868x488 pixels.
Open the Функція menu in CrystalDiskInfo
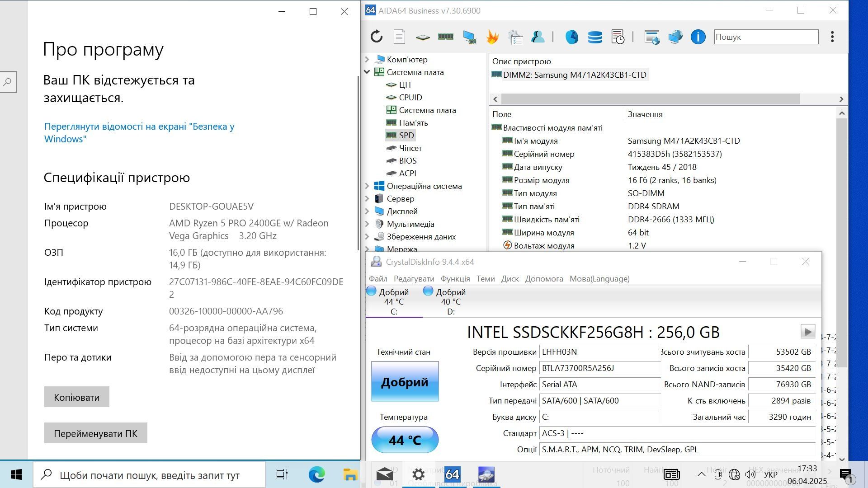455,279
